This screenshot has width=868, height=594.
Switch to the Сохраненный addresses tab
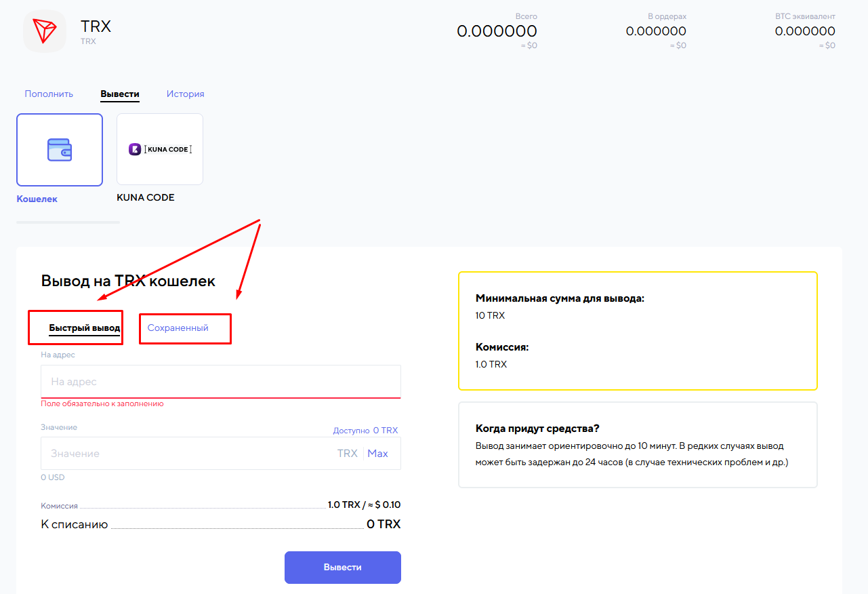178,328
